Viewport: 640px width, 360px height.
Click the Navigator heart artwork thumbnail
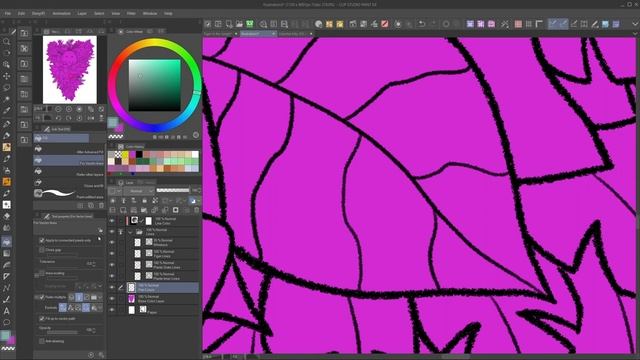click(x=70, y=69)
